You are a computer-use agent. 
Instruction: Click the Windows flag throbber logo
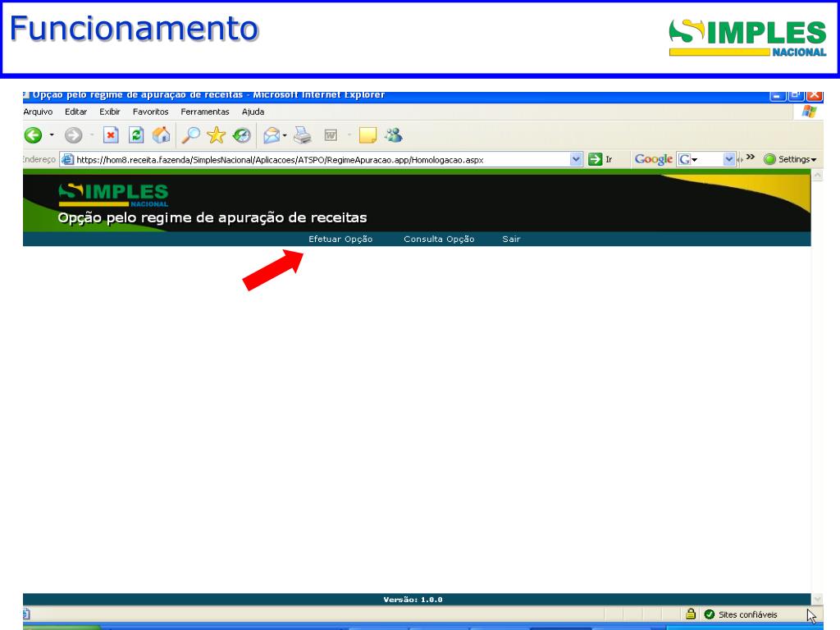click(809, 112)
